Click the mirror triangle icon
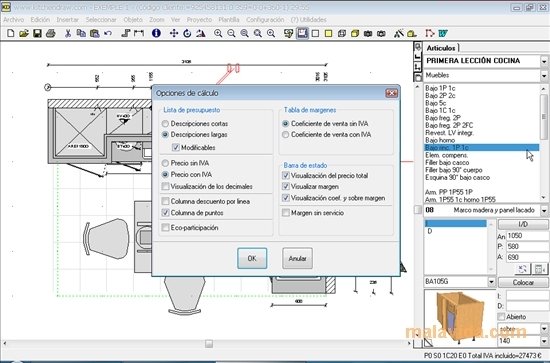The image size is (550, 363). (201, 33)
